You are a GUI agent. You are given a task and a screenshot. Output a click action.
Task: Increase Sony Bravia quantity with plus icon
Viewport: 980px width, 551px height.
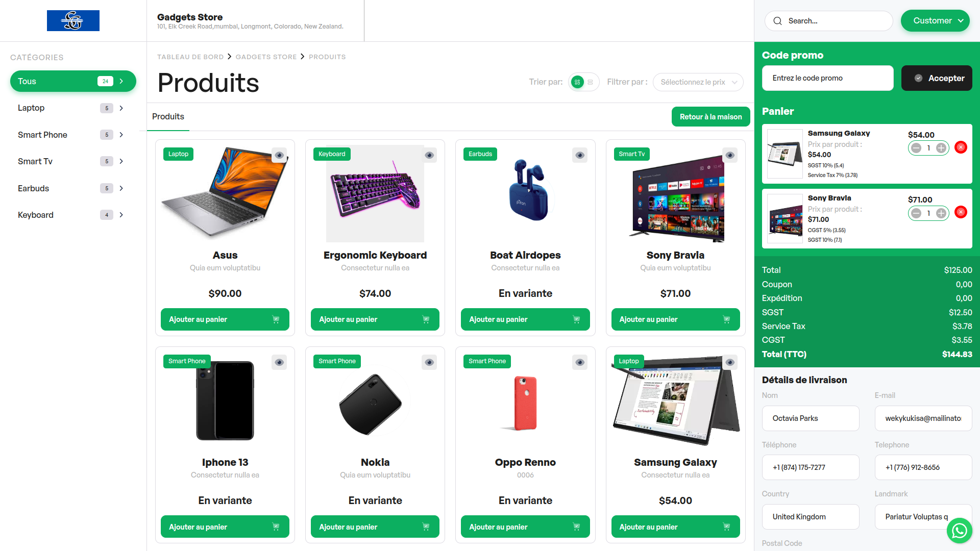[941, 213]
